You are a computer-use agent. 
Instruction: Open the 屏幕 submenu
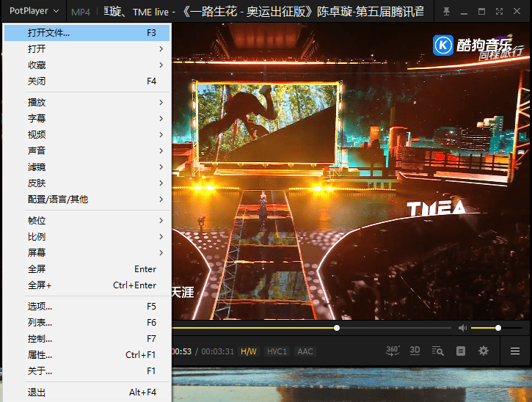87,253
